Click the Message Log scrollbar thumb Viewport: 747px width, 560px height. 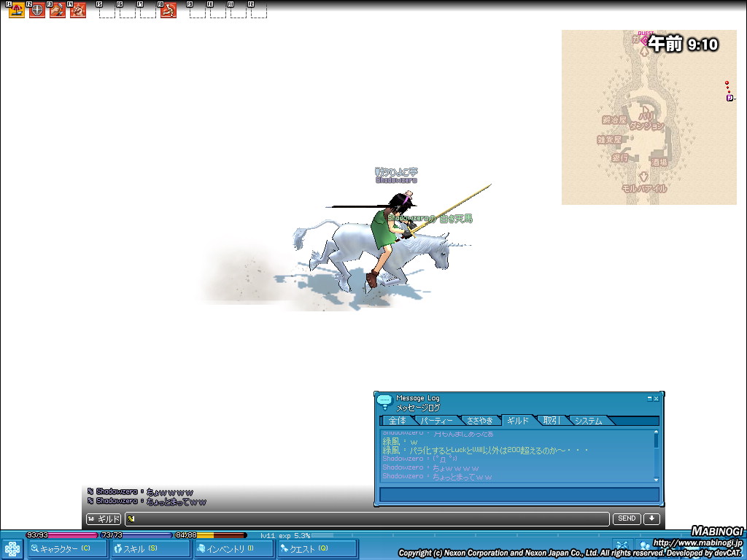point(656,441)
